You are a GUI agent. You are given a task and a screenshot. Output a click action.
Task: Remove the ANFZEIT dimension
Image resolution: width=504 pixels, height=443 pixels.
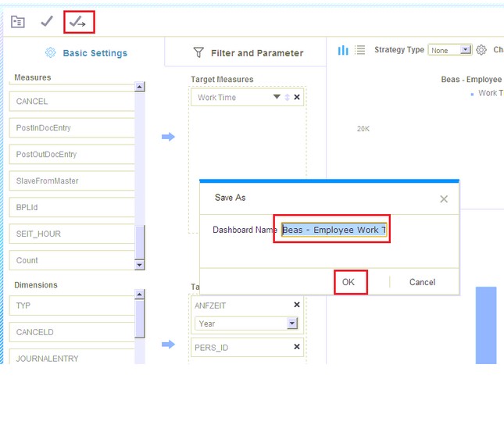297,305
